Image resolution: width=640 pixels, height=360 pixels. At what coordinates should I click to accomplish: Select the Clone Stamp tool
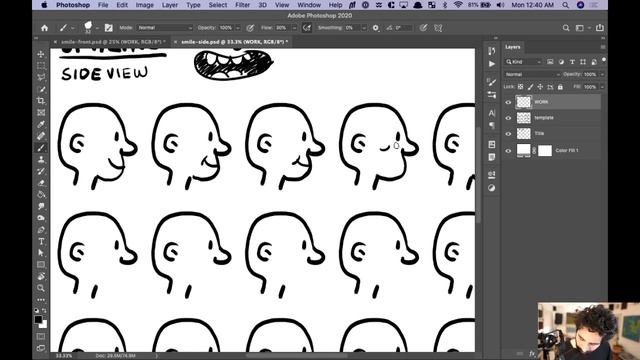click(x=41, y=160)
